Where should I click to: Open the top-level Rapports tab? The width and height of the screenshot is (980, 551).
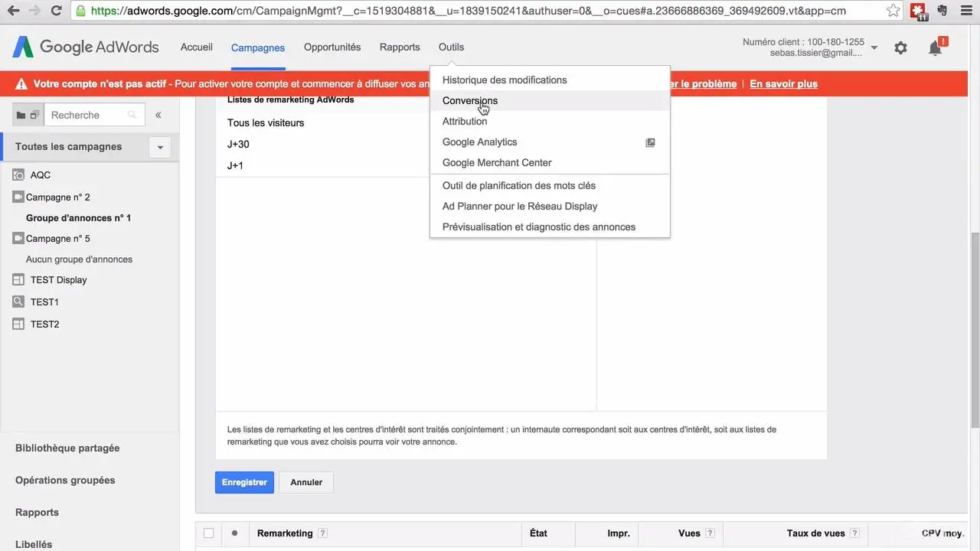400,47
